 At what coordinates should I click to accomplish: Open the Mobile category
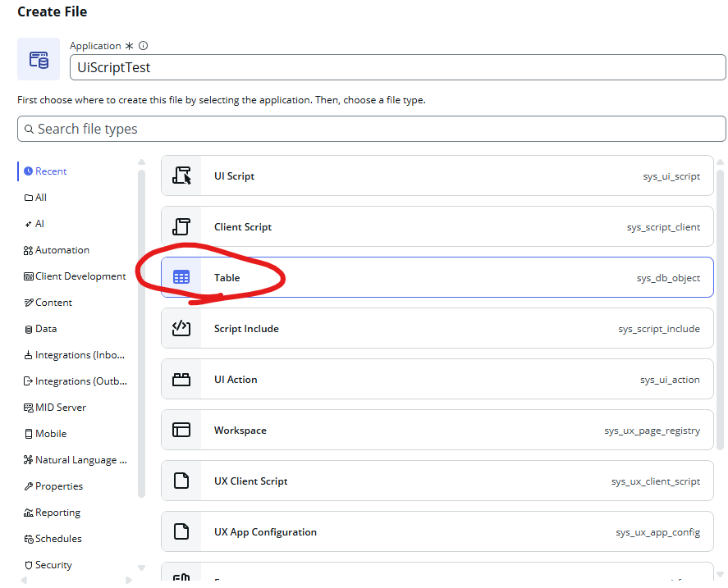click(51, 434)
